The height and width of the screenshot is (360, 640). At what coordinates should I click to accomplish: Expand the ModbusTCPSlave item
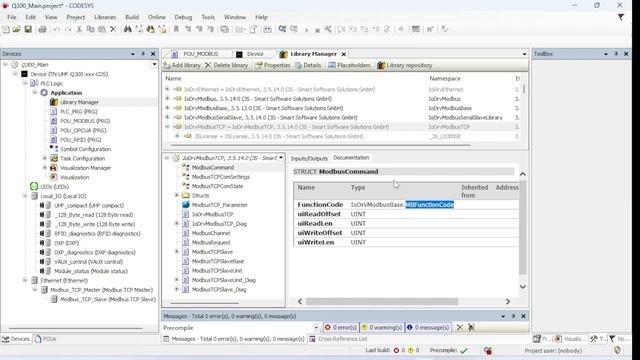tap(177, 252)
